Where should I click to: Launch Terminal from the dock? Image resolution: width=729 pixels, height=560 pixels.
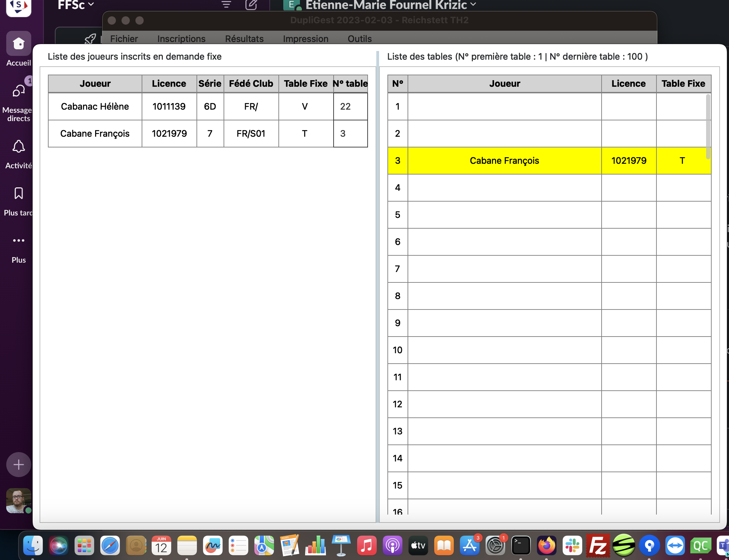(x=521, y=546)
